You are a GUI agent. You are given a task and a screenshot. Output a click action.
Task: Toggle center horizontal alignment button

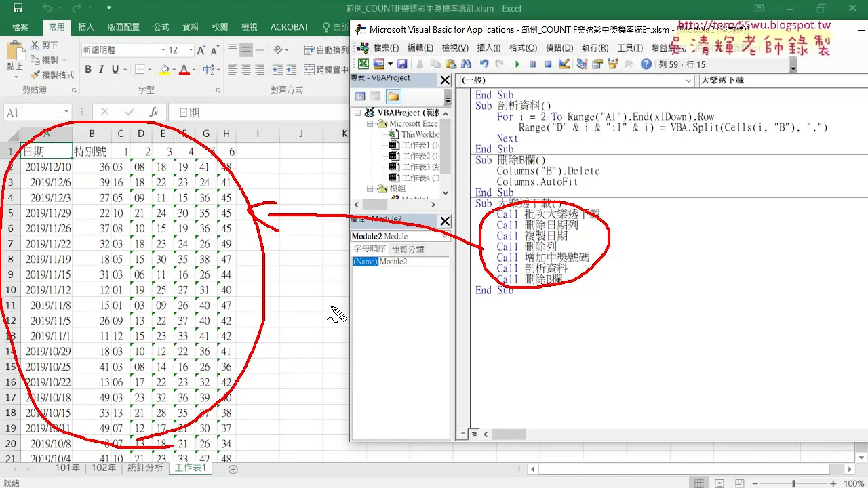click(246, 69)
